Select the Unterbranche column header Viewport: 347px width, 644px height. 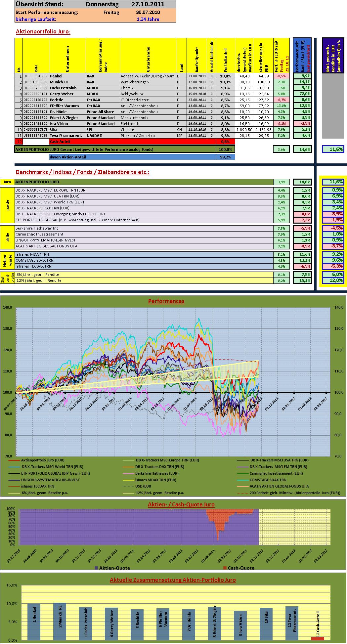148,55
